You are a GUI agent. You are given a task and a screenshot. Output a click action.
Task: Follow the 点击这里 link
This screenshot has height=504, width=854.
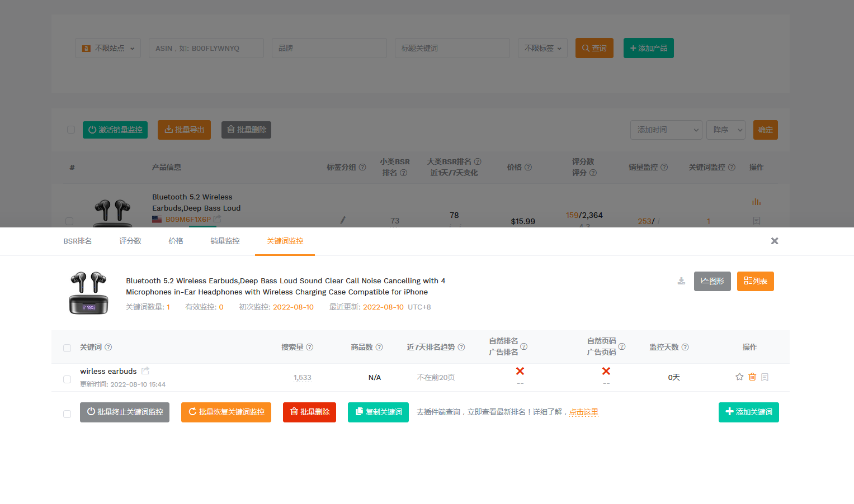pyautogui.click(x=583, y=412)
